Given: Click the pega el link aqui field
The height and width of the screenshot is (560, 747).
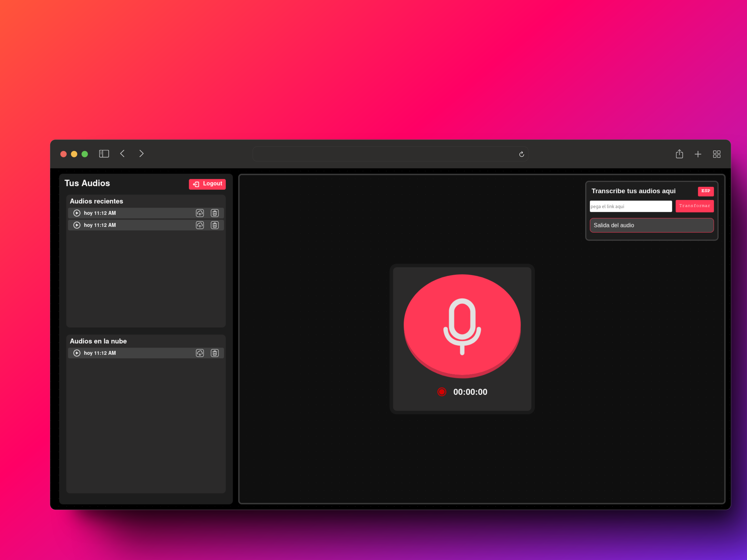Looking at the screenshot, I should [x=630, y=206].
